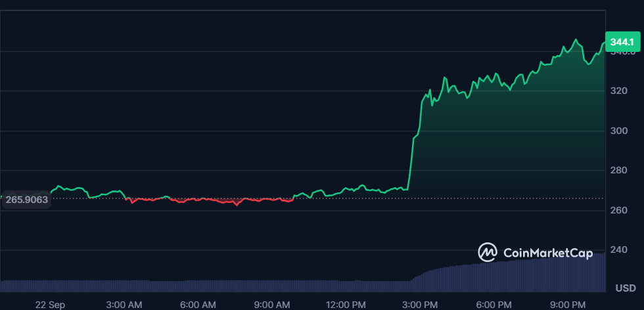Click the 240 price axis label

[x=618, y=250]
